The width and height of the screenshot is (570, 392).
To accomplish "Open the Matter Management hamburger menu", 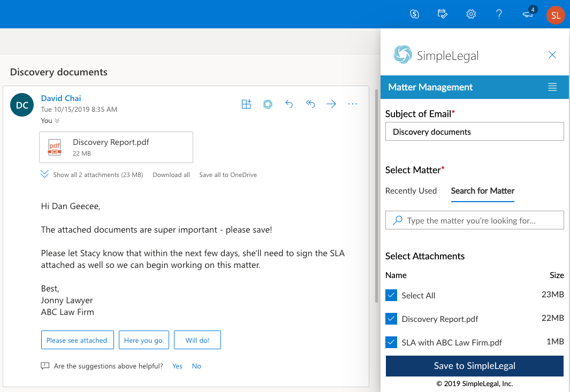I will tap(552, 87).
